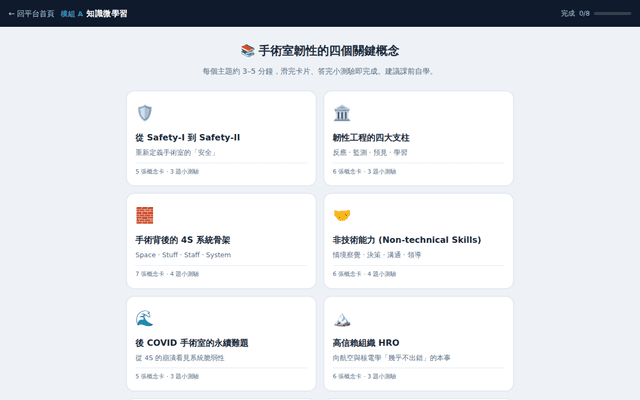Click card count on 韌性工程的四大支柱 card
The height and width of the screenshot is (400, 640).
(364, 171)
